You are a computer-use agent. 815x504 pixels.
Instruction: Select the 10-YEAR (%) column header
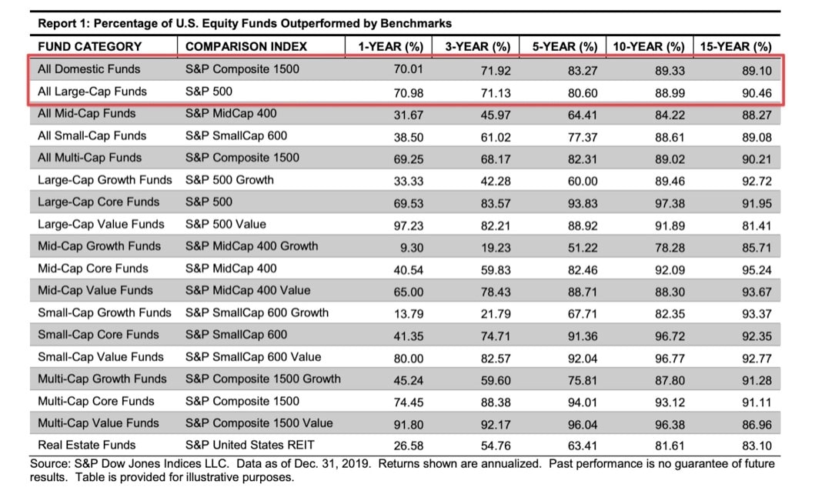(648, 46)
